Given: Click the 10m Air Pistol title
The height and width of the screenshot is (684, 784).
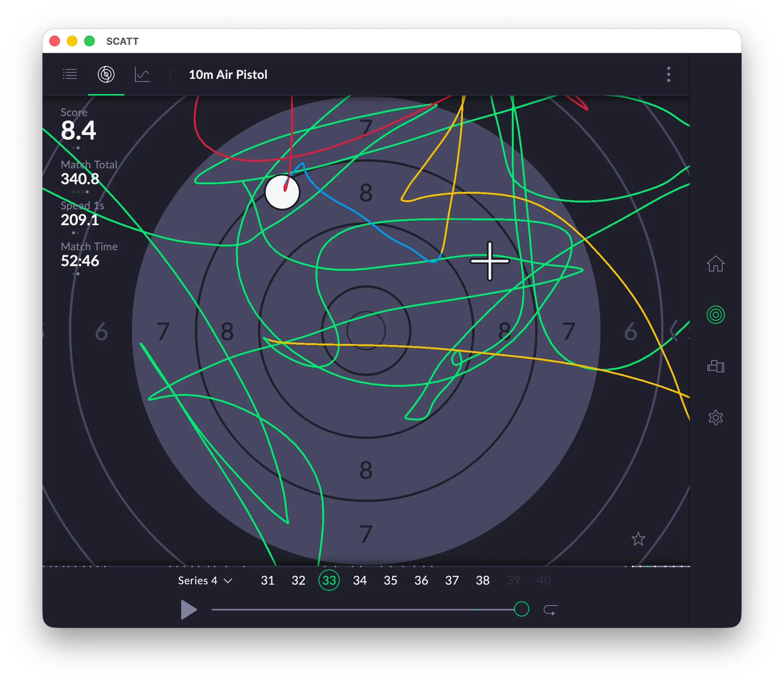Looking at the screenshot, I should coord(228,74).
